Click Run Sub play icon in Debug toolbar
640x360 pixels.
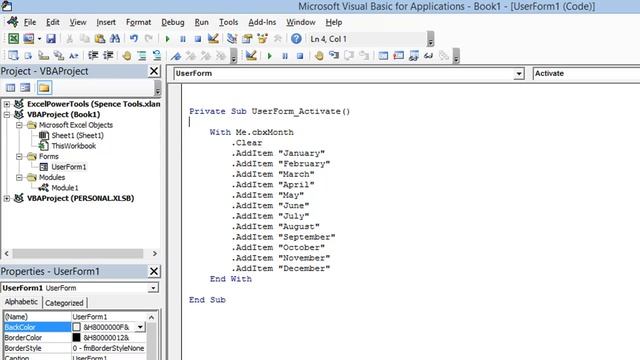pyautogui.click(x=269, y=56)
